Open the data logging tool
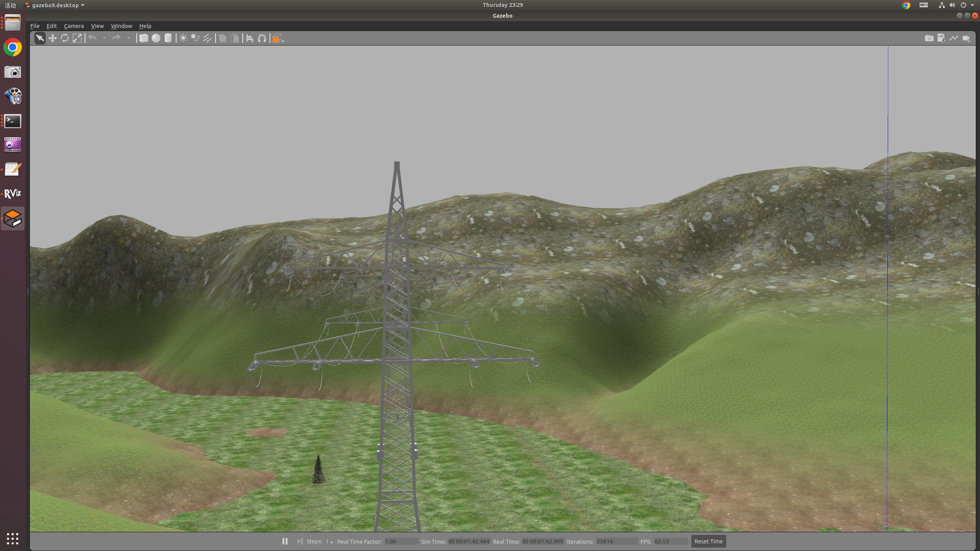The width and height of the screenshot is (980, 551). pyautogui.click(x=941, y=38)
